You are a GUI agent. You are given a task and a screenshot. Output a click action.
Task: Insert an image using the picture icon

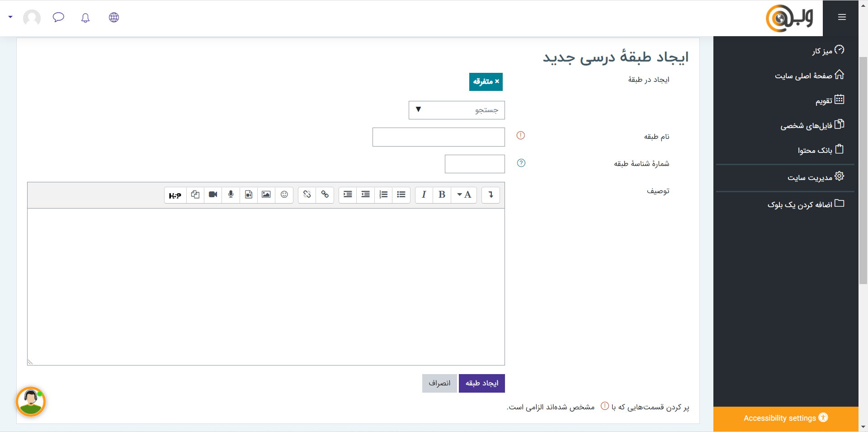pyautogui.click(x=266, y=195)
